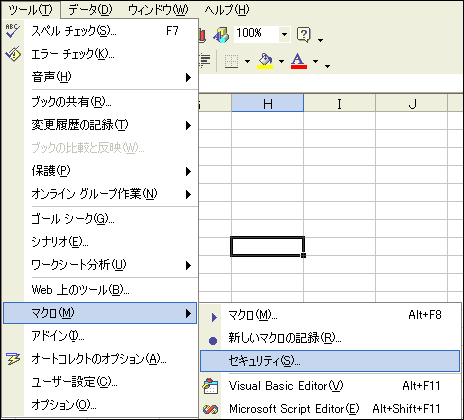Open the borders dropdown arrow
This screenshot has height=420, width=464.
[247, 61]
